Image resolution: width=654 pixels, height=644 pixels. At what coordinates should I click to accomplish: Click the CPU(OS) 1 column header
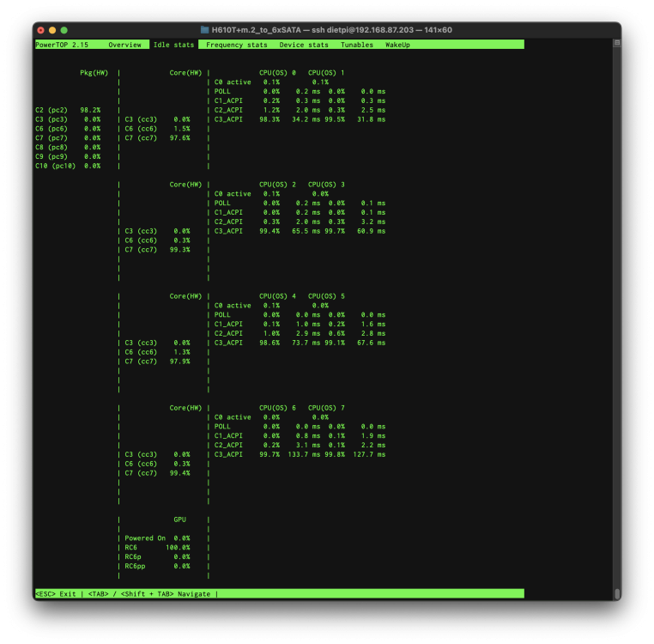326,73
